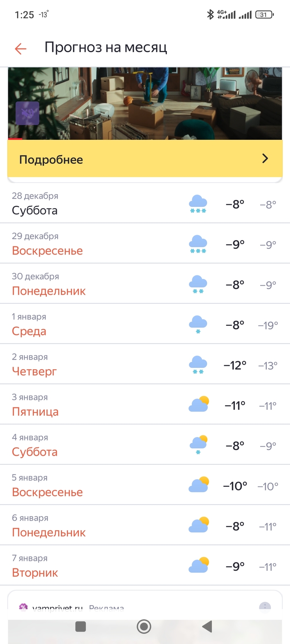Tap the snowflake cloud icon for 1 января
Viewport: 290px width, 644px height.
coord(198,324)
